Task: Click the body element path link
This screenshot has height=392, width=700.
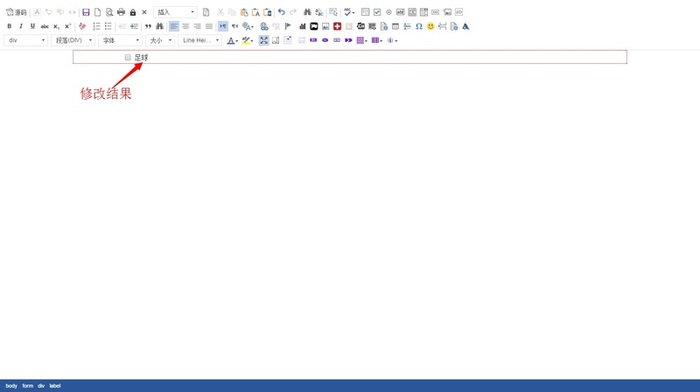Action: tap(12, 386)
